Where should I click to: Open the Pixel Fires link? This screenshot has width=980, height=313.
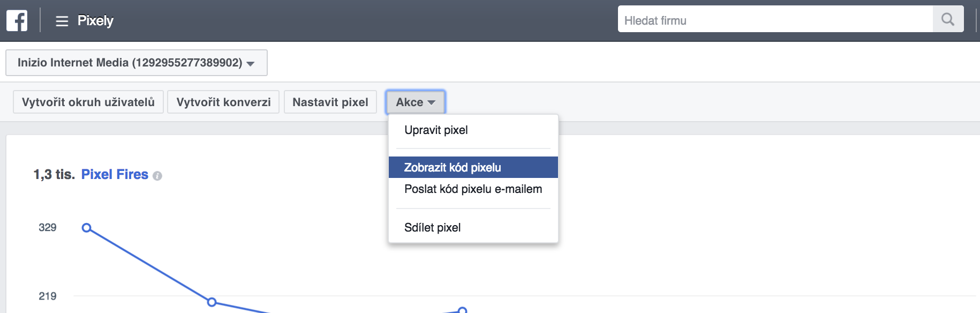[115, 175]
